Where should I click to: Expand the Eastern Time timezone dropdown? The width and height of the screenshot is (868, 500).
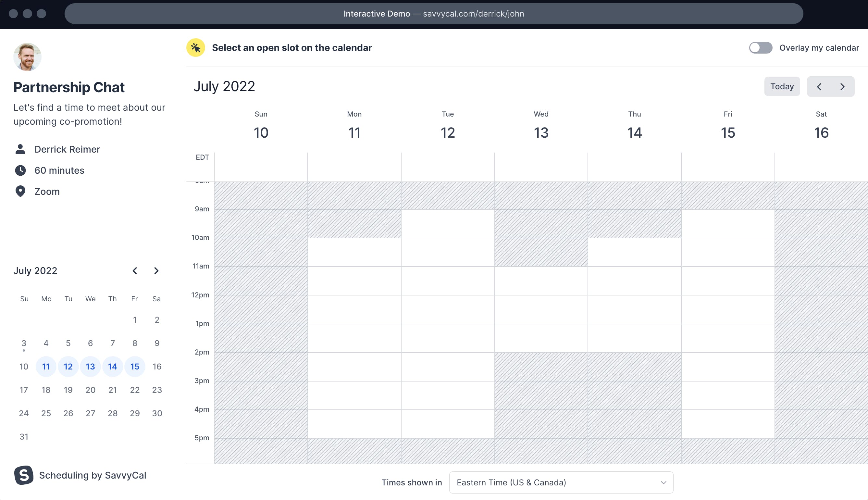[x=560, y=482]
